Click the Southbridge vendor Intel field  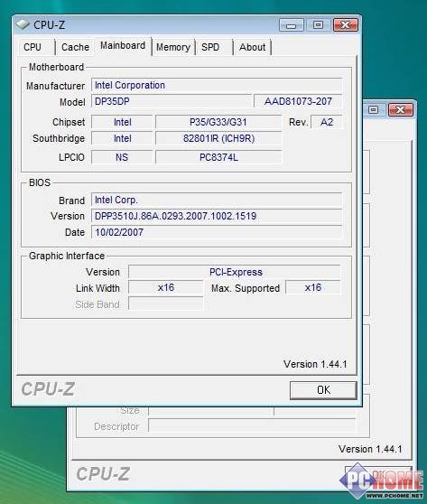click(122, 138)
